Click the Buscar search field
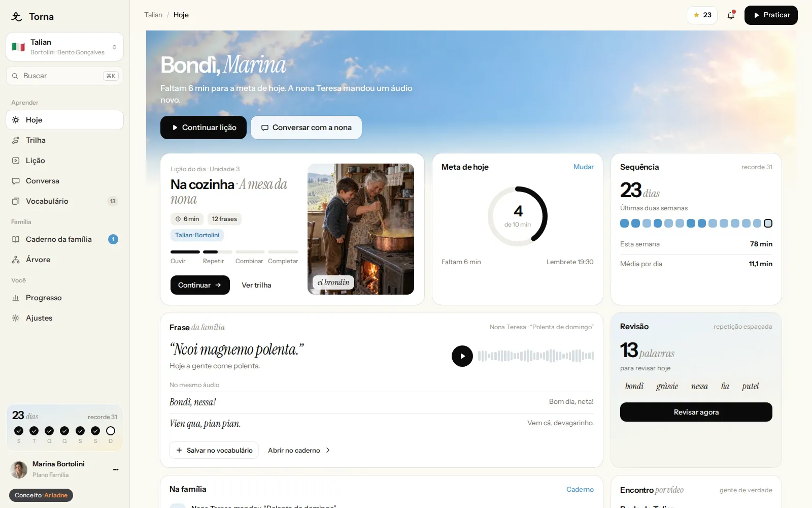 (x=64, y=76)
